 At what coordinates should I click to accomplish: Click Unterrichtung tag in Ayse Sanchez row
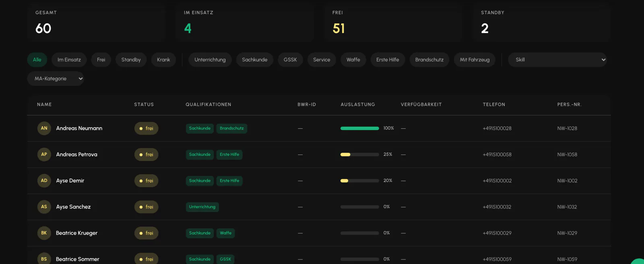click(x=202, y=207)
